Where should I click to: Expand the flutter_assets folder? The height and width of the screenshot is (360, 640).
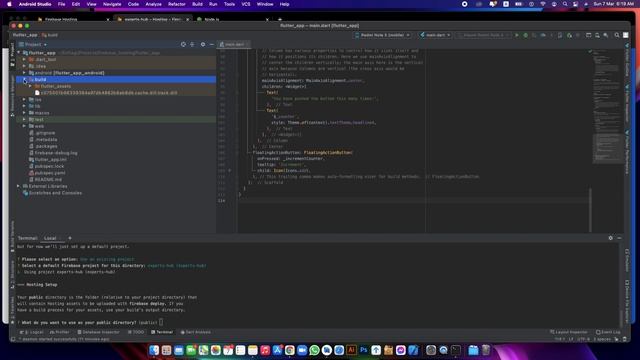tap(30, 86)
